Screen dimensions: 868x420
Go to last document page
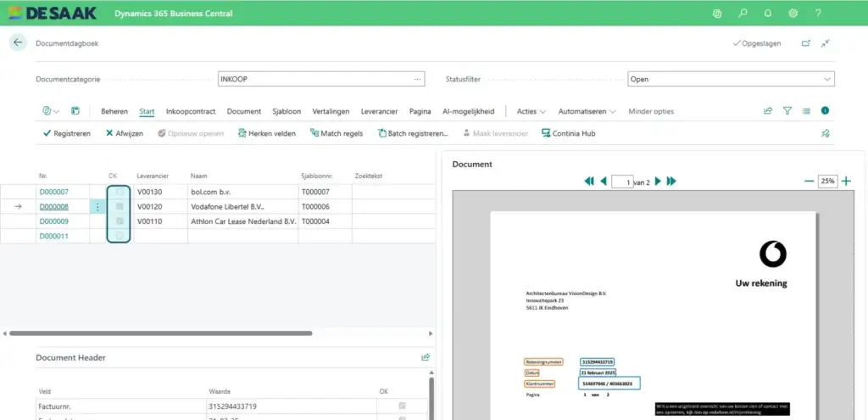(x=671, y=182)
